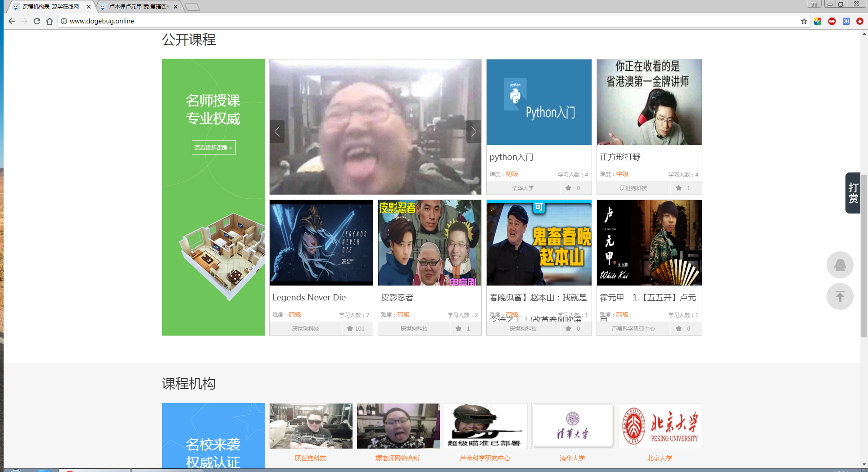The height and width of the screenshot is (472, 868).
Task: Switch to the 课程机构表-慕学在线网 tab
Action: click(x=50, y=7)
